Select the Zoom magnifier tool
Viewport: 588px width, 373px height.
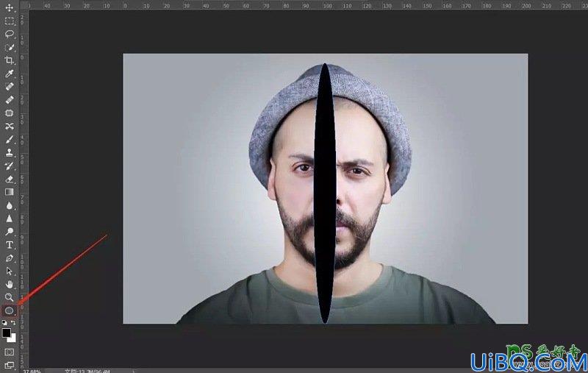coord(10,297)
